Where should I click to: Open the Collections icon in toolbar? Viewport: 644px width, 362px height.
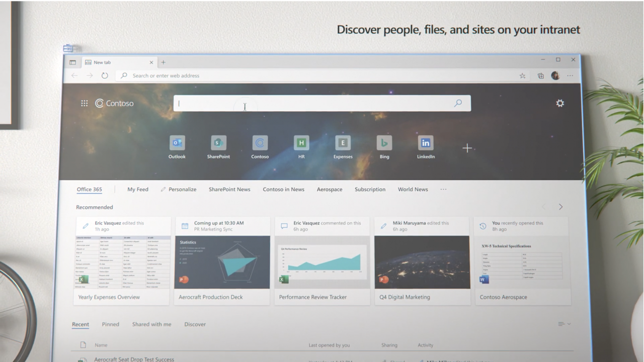click(x=540, y=76)
